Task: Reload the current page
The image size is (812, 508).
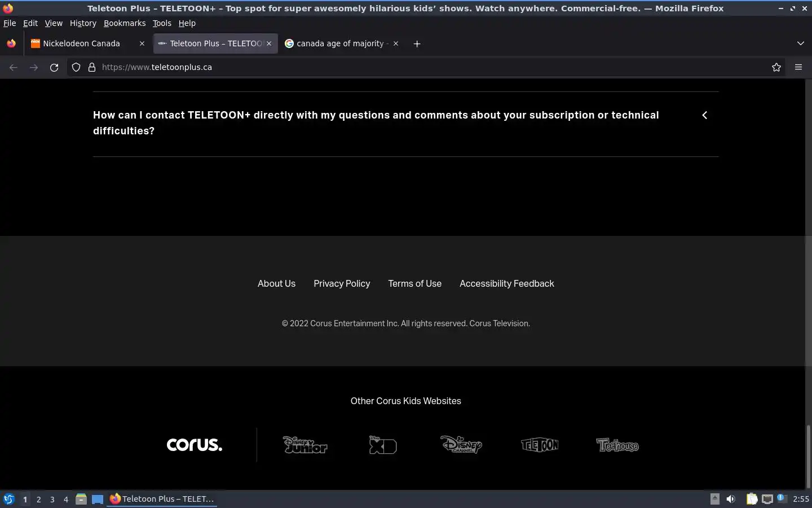Action: (x=54, y=67)
